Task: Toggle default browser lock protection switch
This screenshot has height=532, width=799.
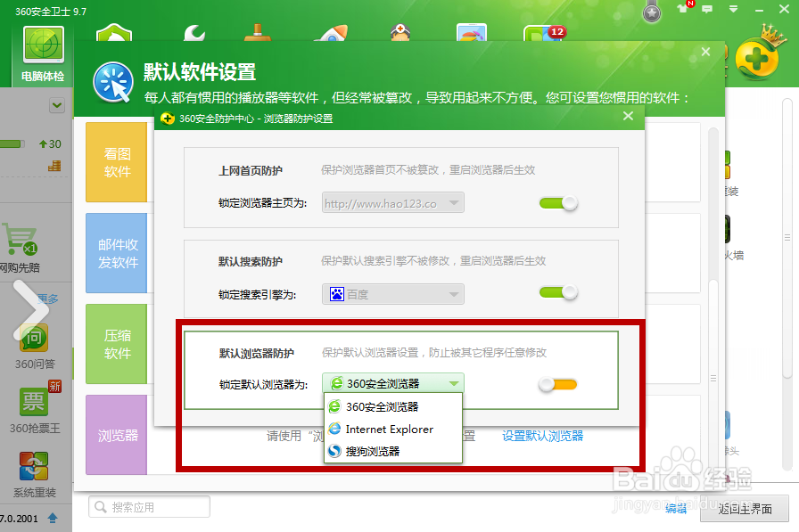Action: (x=558, y=384)
